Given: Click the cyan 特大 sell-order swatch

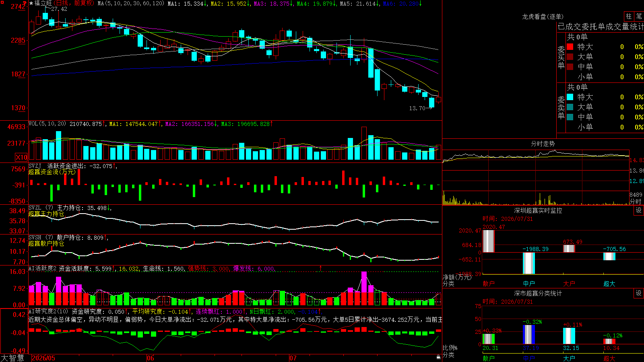Looking at the screenshot, I should coord(570,97).
